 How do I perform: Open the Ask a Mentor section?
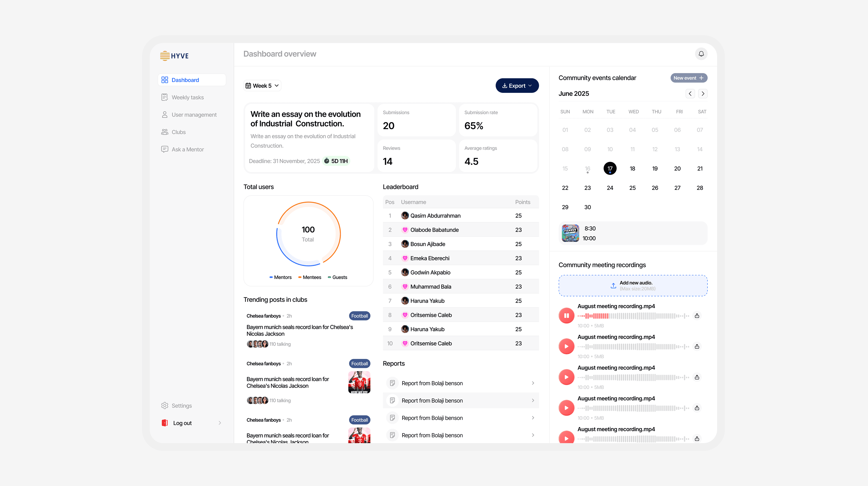(187, 149)
